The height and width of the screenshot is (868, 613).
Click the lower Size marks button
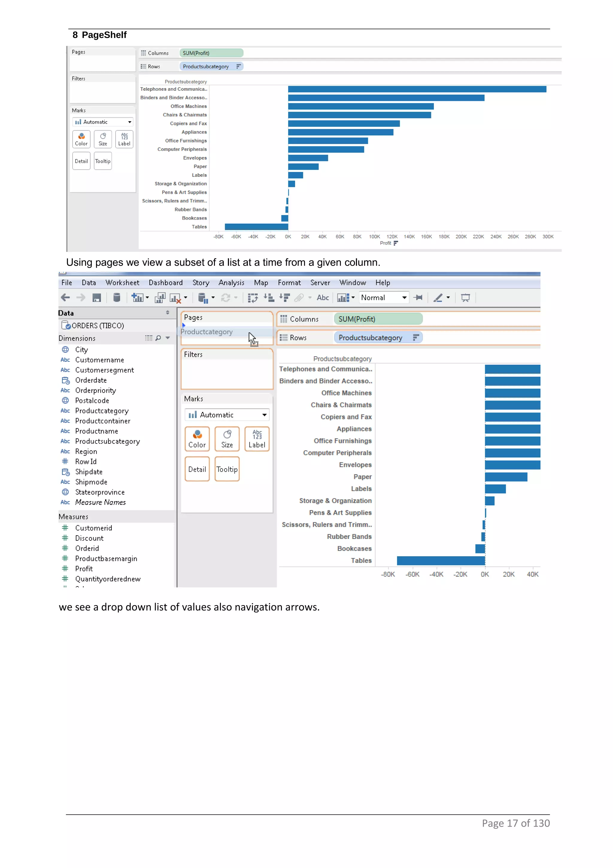pyautogui.click(x=227, y=439)
